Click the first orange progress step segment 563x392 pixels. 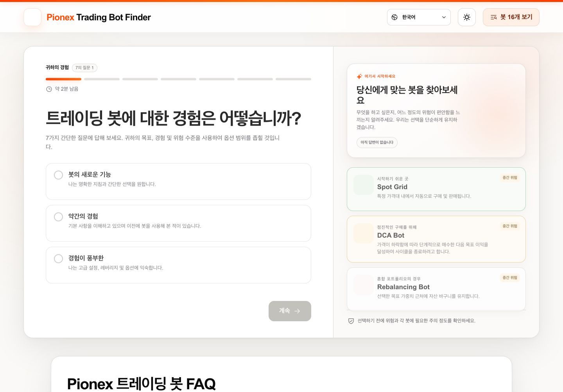click(63, 79)
